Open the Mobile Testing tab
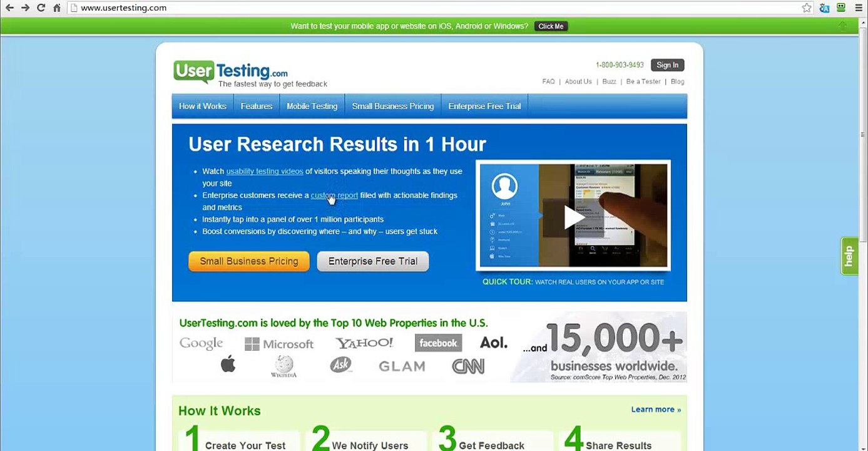The height and width of the screenshot is (451, 868). tap(312, 106)
